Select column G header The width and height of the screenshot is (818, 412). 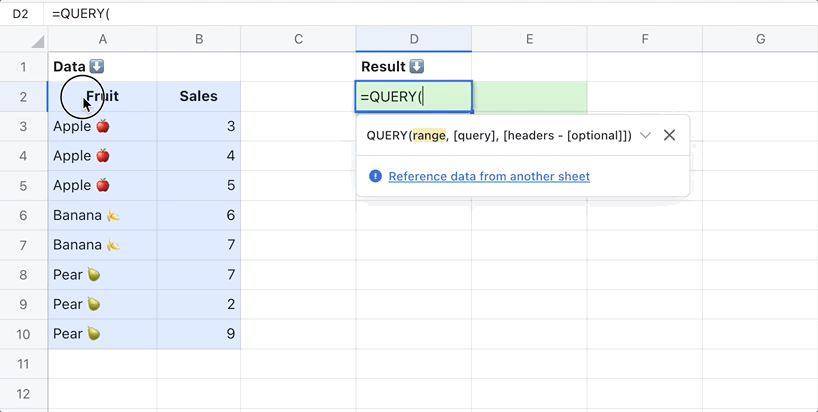[x=760, y=39]
